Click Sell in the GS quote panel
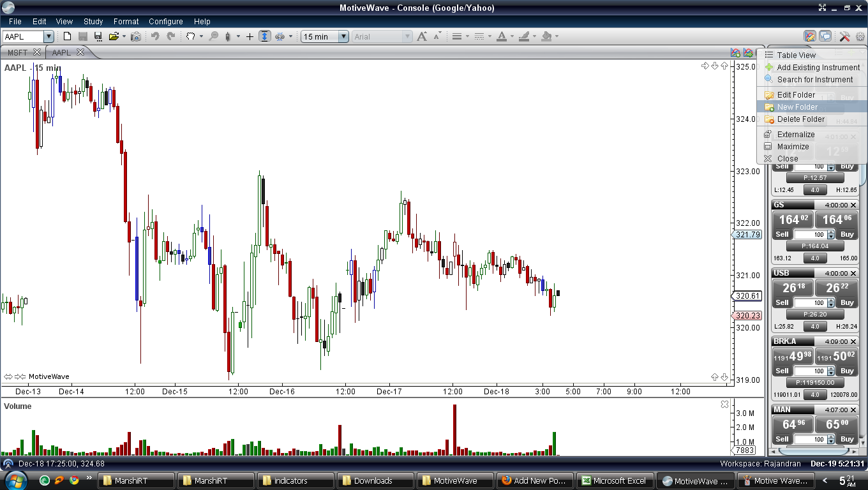Image resolution: width=868 pixels, height=490 pixels. click(782, 234)
